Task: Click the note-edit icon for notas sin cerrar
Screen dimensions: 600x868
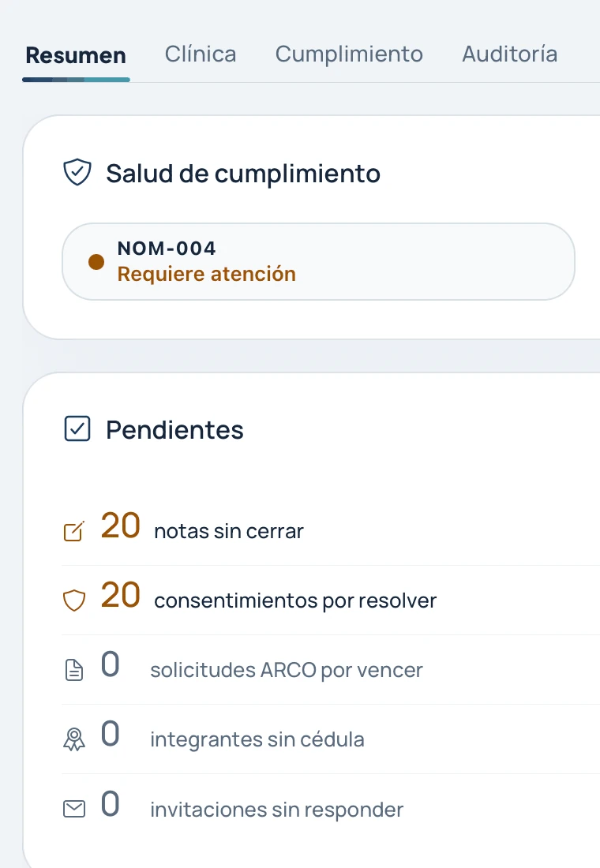Action: point(74,531)
